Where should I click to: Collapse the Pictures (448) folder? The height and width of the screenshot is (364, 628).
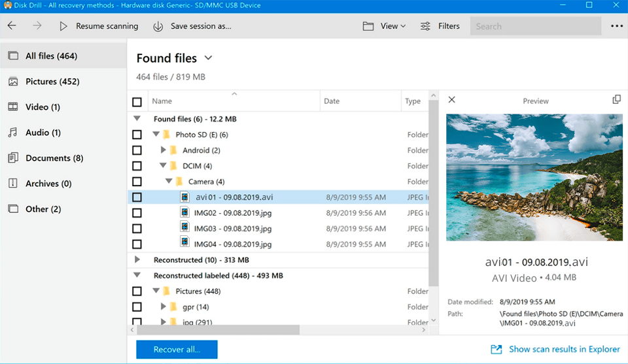pos(156,290)
